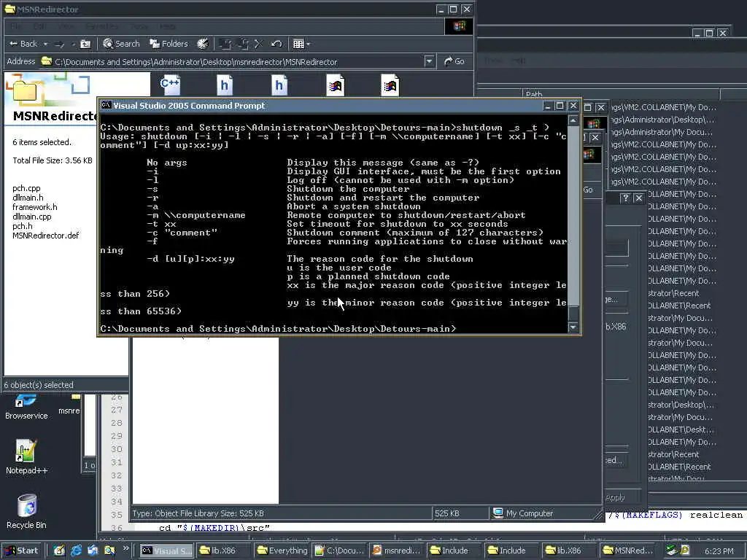Switch to C:\Docu... Notepad++ taskbar button
The height and width of the screenshot is (560, 747).
click(x=340, y=551)
